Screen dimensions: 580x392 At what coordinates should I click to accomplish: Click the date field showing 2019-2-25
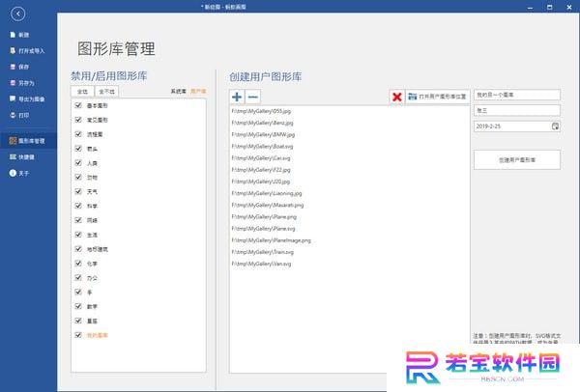[517, 126]
